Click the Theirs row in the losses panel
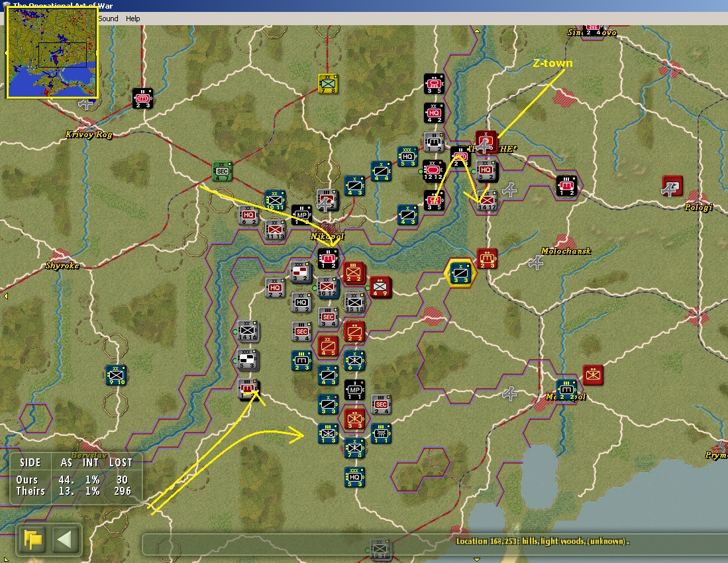This screenshot has height=563, width=728. pos(74,491)
